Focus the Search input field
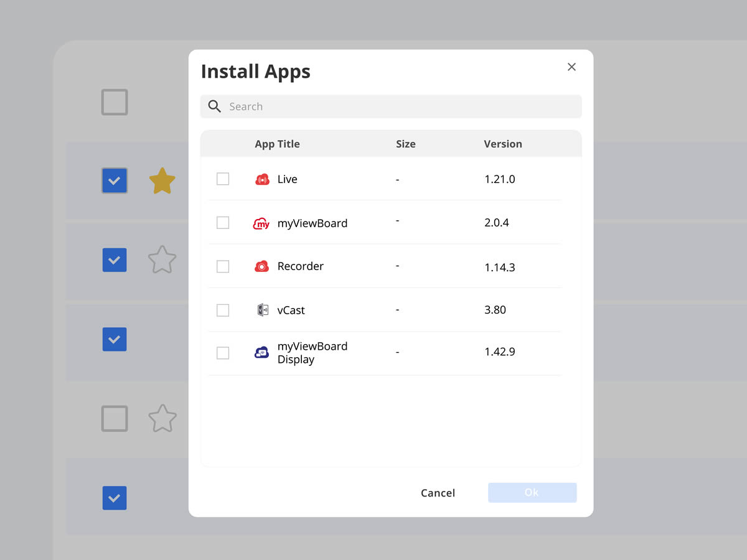 tap(398, 106)
